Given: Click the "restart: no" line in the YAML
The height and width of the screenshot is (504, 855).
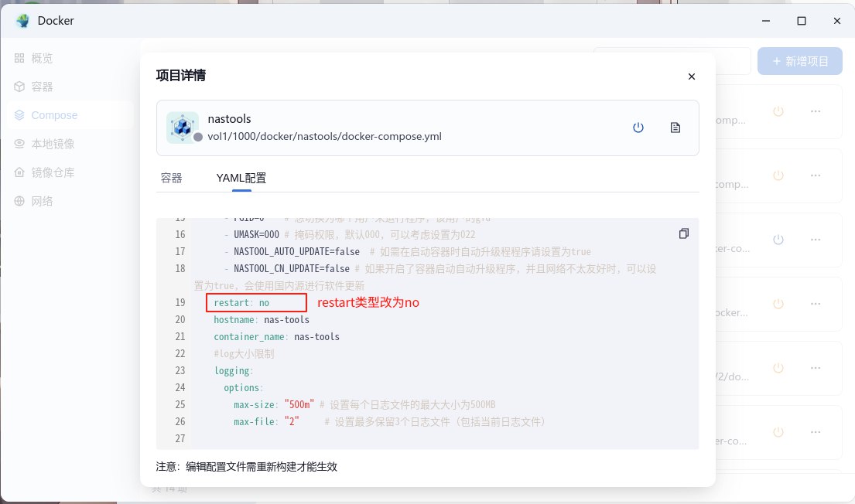Looking at the screenshot, I should click(241, 302).
